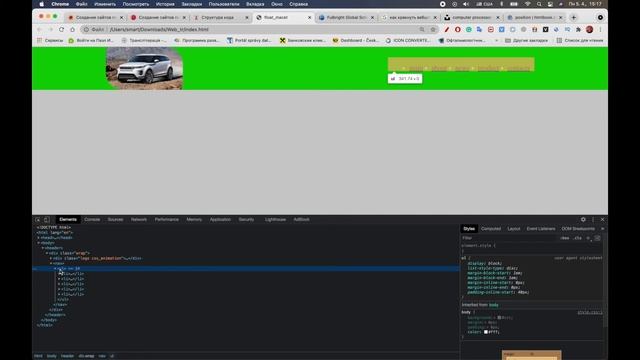Reload the page with the refresh icon
This screenshot has height=360, width=640.
coord(61,29)
